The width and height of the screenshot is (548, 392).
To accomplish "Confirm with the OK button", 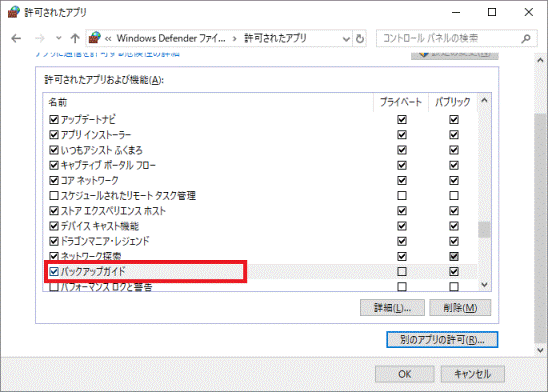I will click(405, 374).
